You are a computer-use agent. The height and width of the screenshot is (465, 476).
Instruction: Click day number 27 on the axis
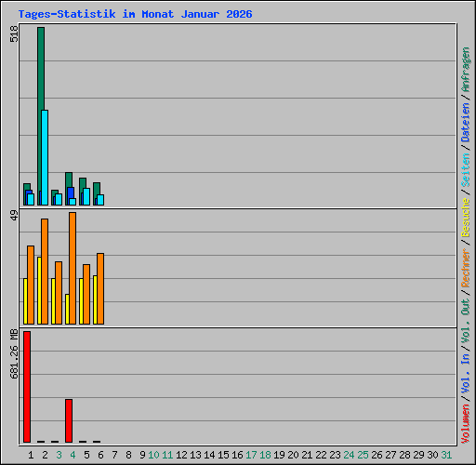pyautogui.click(x=390, y=455)
